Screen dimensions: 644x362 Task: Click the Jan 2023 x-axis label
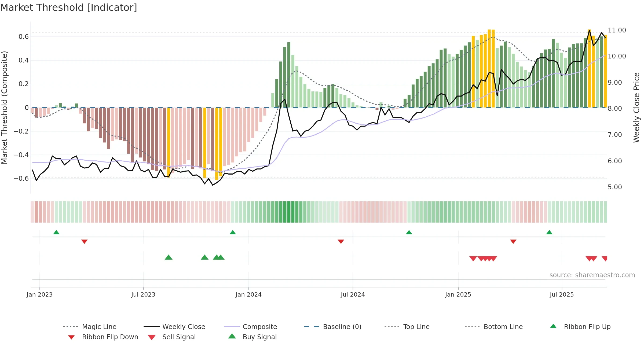pos(40,294)
